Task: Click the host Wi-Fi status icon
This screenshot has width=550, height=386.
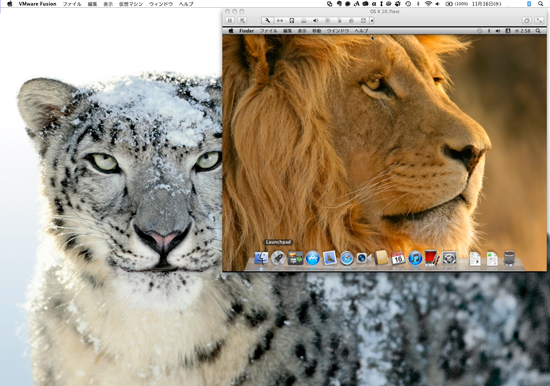Action: pyautogui.click(x=428, y=4)
